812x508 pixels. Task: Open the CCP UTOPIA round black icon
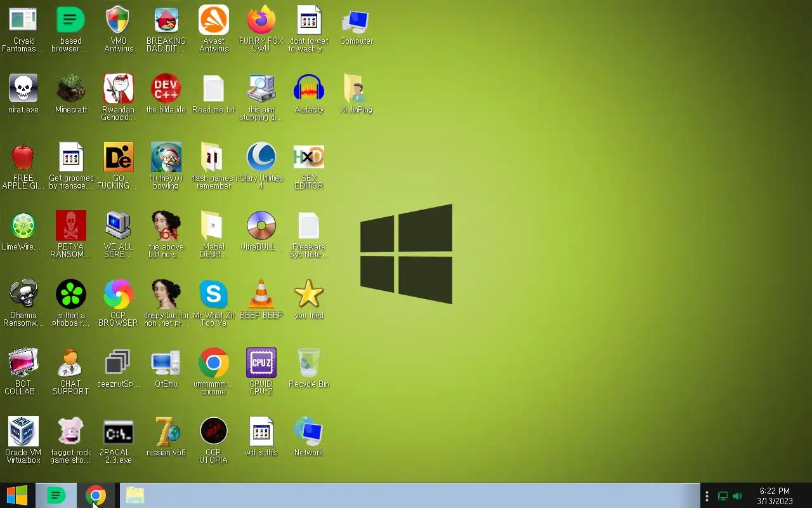point(214,432)
